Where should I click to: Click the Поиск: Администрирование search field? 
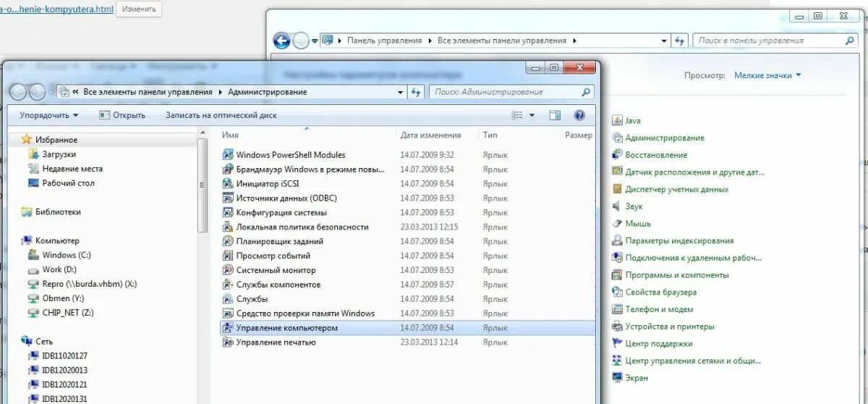coord(511,92)
